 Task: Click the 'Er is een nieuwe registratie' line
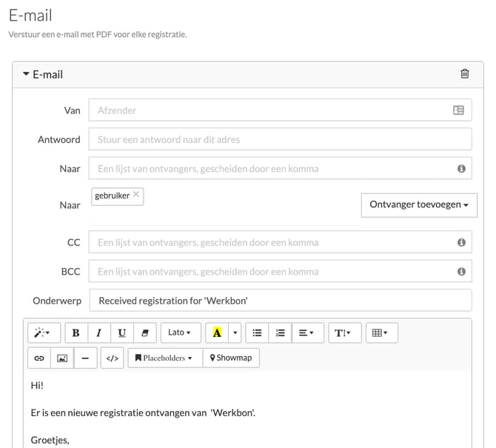point(143,413)
